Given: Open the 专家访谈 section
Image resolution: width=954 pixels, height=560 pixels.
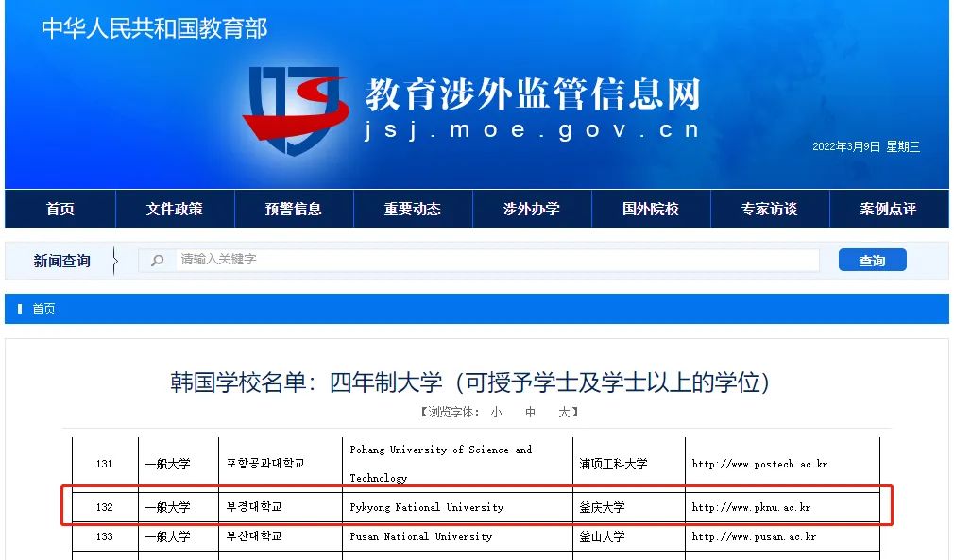Looking at the screenshot, I should (x=770, y=209).
